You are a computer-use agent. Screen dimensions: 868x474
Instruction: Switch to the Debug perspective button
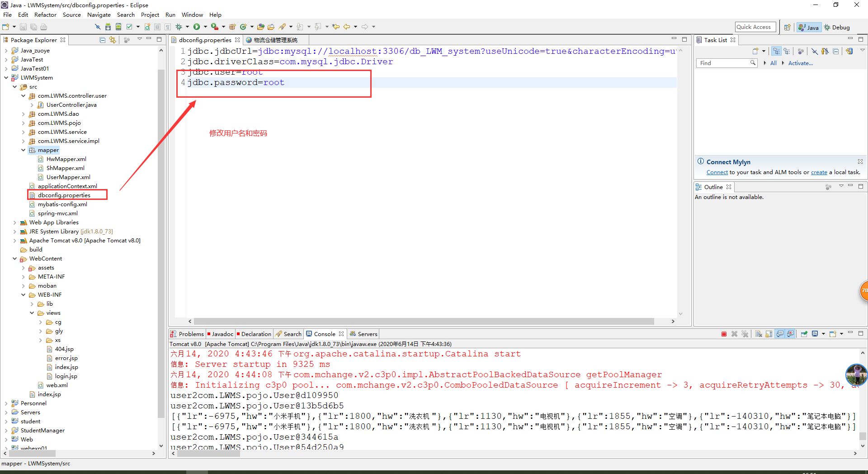tap(837, 27)
